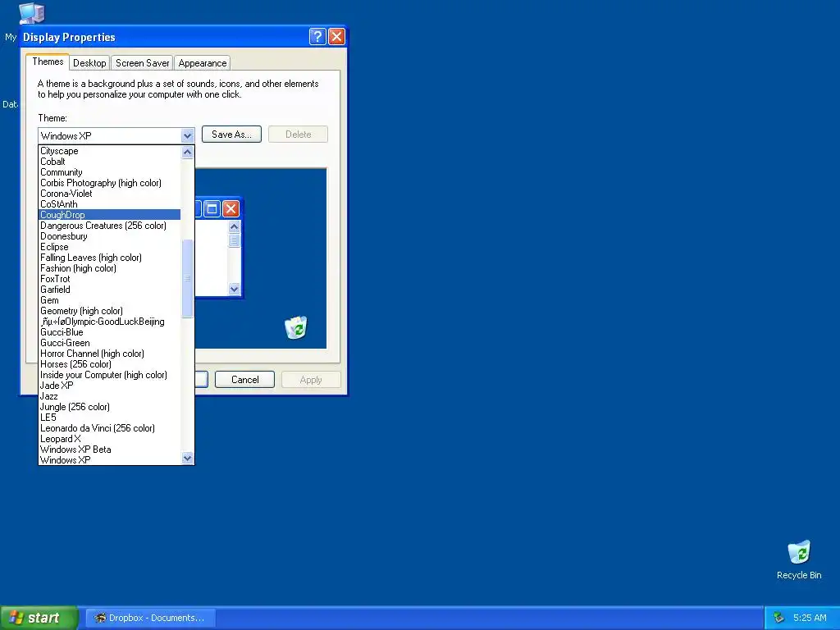Select Fashion (high color) theme
Viewport: 840px width, 630px height.
[110, 268]
